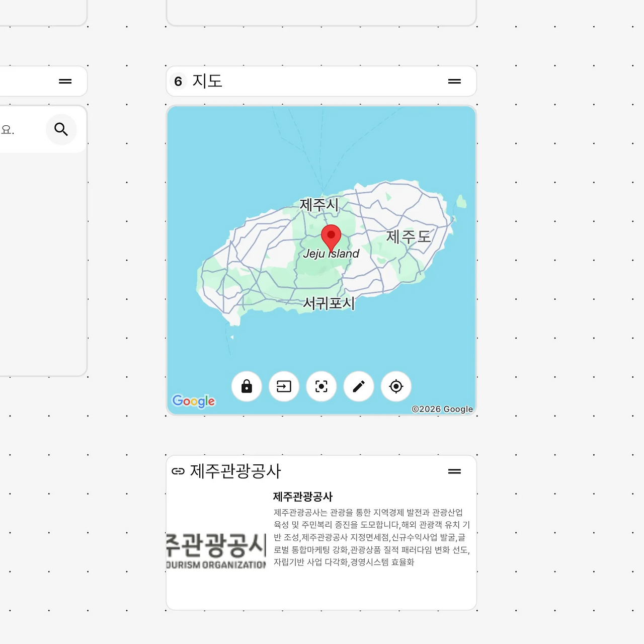Screen dimensions: 644x644
Task: Click the number 6 badge next to 지도
Action: [x=178, y=81]
